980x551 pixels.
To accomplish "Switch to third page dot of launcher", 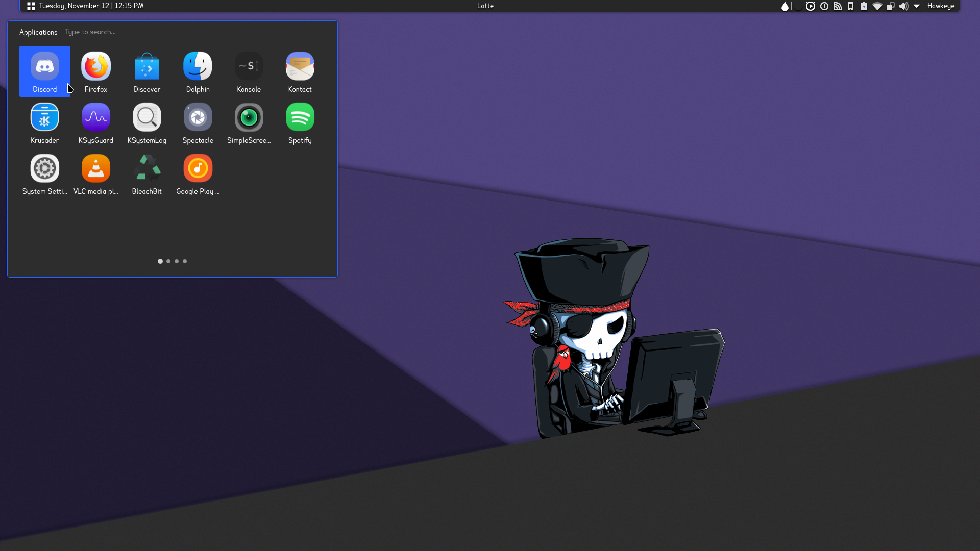I will pyautogui.click(x=177, y=261).
